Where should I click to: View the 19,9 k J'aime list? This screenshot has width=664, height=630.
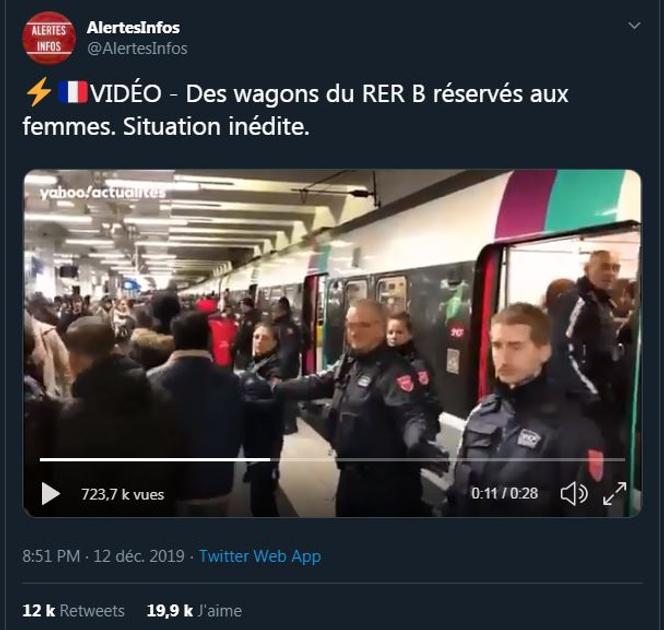click(x=194, y=611)
